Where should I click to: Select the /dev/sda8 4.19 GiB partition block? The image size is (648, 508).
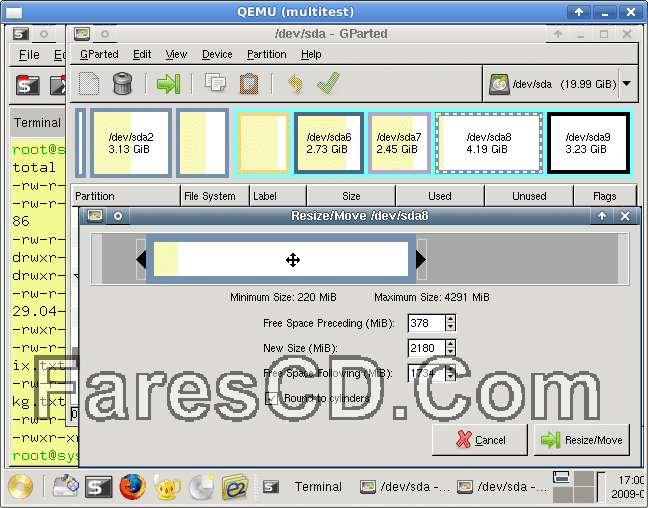489,143
